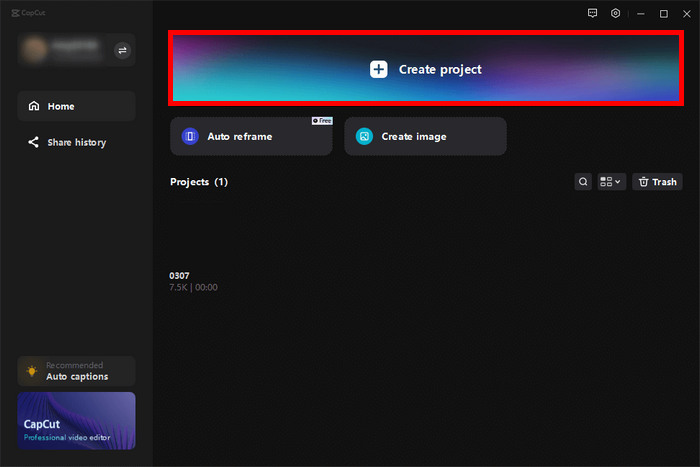Open the recommended Auto captions card
Viewport: 700px width, 467px height.
pyautogui.click(x=77, y=371)
